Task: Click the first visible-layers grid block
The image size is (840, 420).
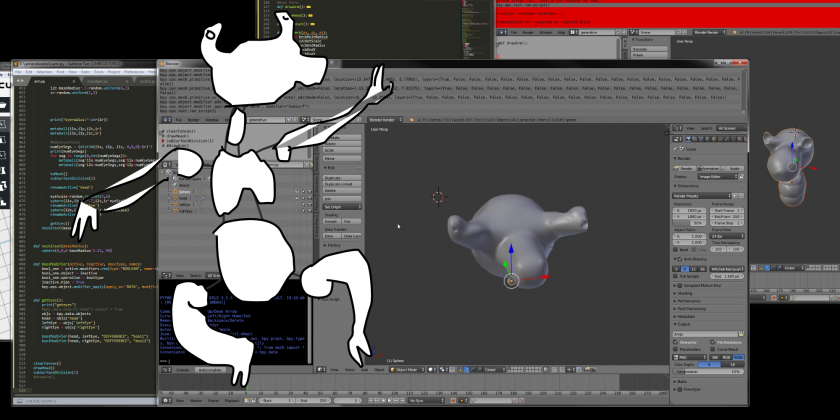Action: pos(515,370)
